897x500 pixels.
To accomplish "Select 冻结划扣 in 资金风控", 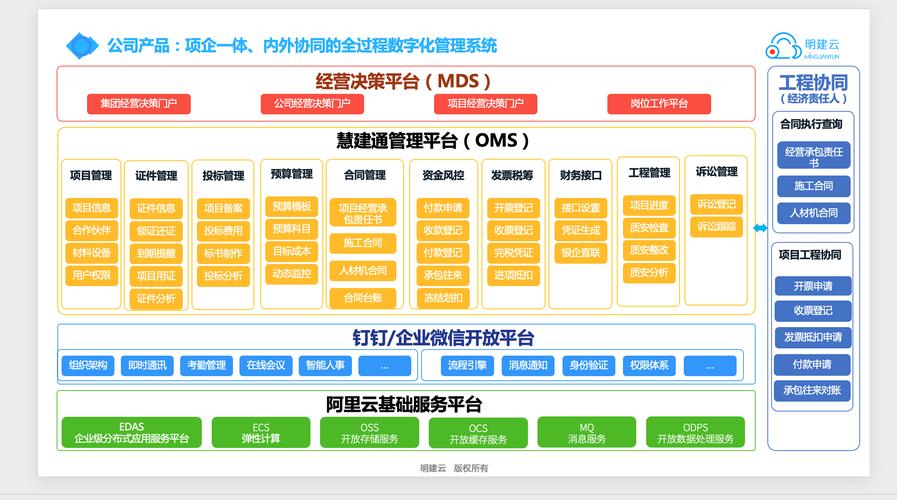I will pos(442,297).
